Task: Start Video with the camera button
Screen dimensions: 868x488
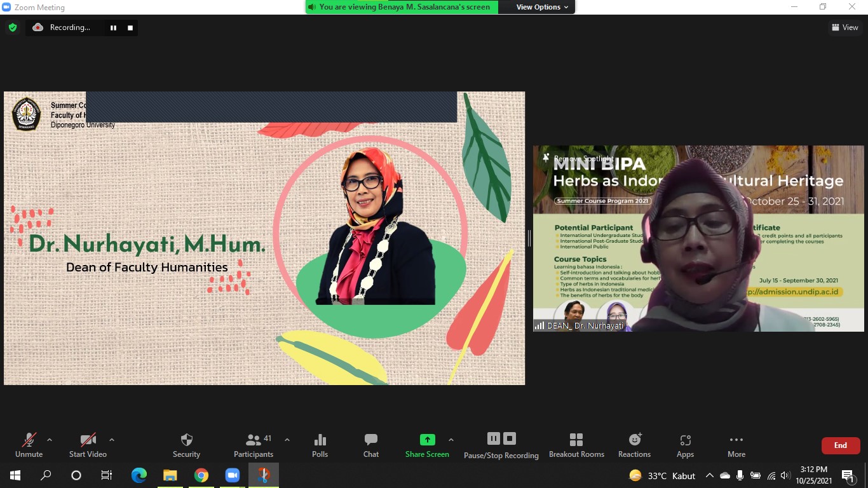Action: point(88,445)
